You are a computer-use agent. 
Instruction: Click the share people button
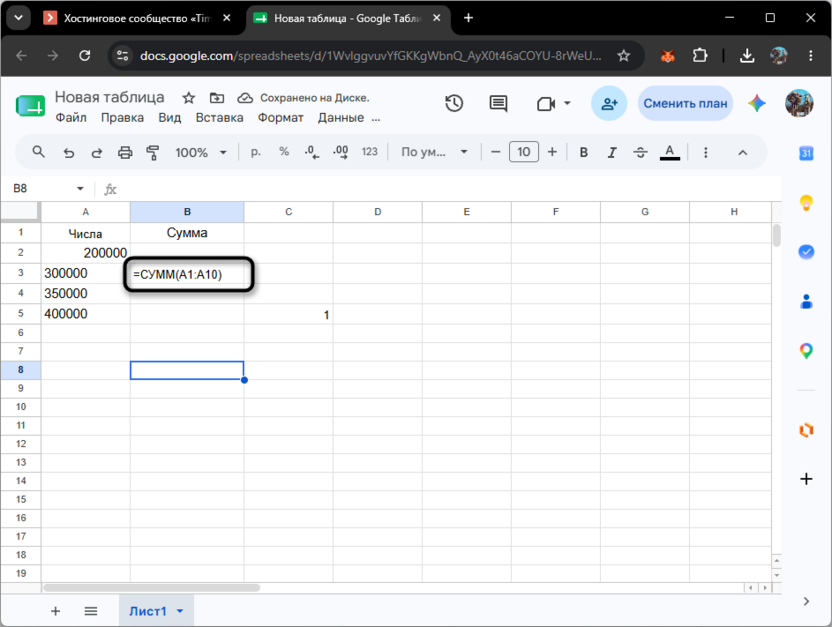[x=609, y=103]
